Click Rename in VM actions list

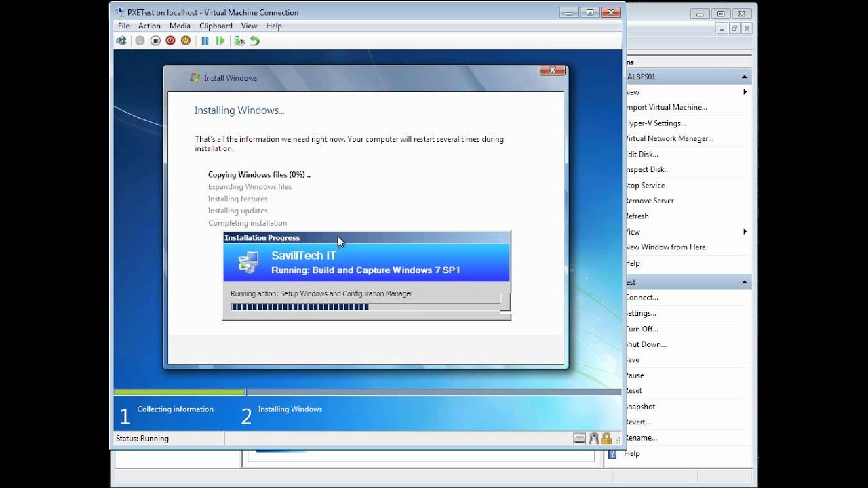point(642,438)
